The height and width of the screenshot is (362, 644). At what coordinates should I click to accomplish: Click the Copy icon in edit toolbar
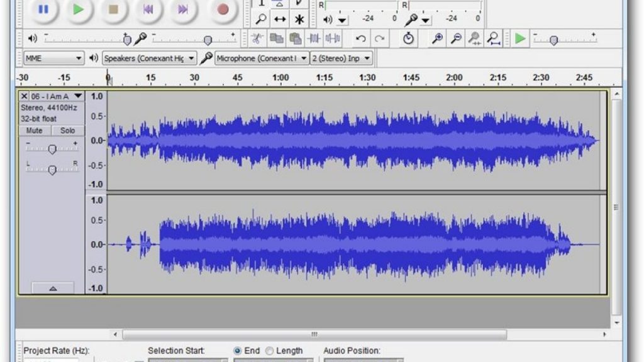tap(277, 38)
